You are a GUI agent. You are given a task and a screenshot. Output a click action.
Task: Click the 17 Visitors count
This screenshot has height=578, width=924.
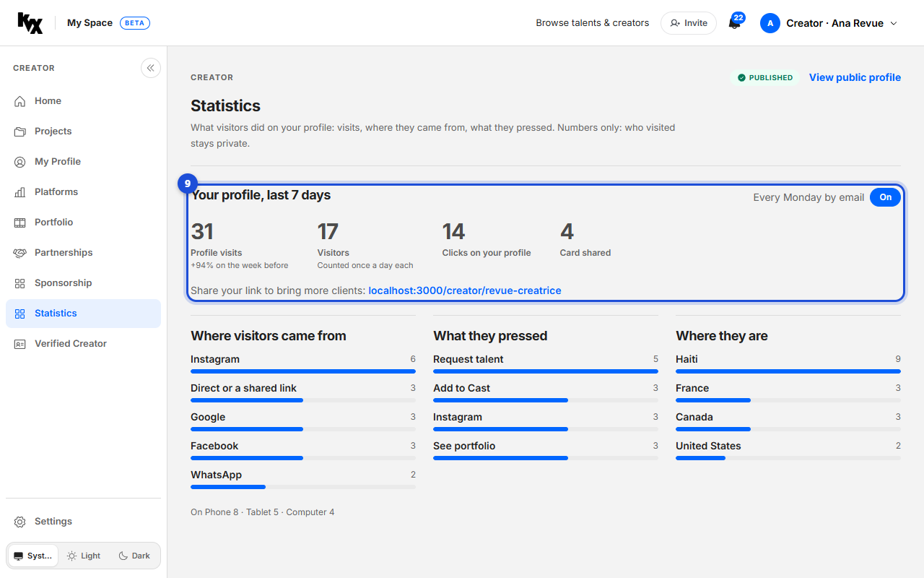328,231
